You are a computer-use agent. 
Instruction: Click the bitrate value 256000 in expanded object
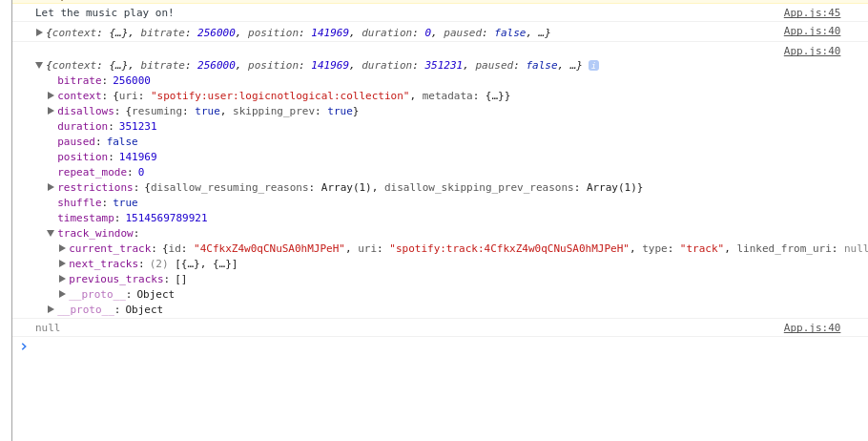click(x=132, y=80)
